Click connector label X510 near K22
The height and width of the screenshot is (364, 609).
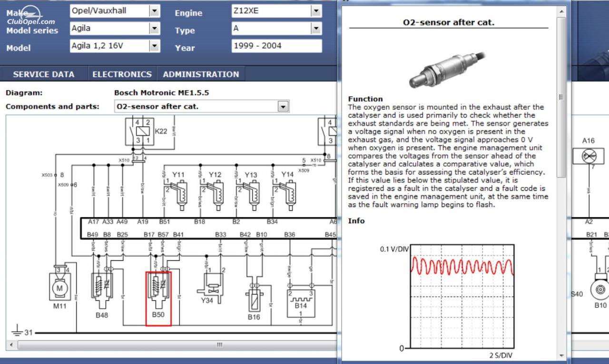[124, 160]
